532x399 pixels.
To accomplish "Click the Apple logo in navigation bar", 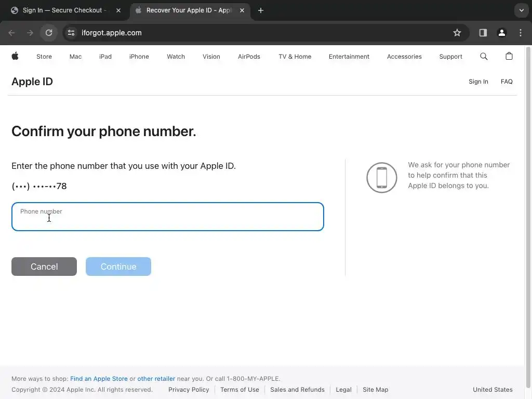I will pos(15,56).
